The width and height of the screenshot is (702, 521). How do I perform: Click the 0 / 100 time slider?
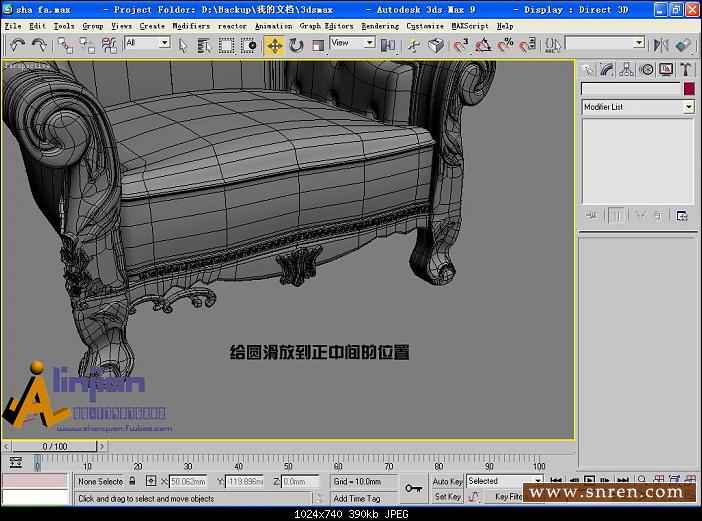(54, 446)
